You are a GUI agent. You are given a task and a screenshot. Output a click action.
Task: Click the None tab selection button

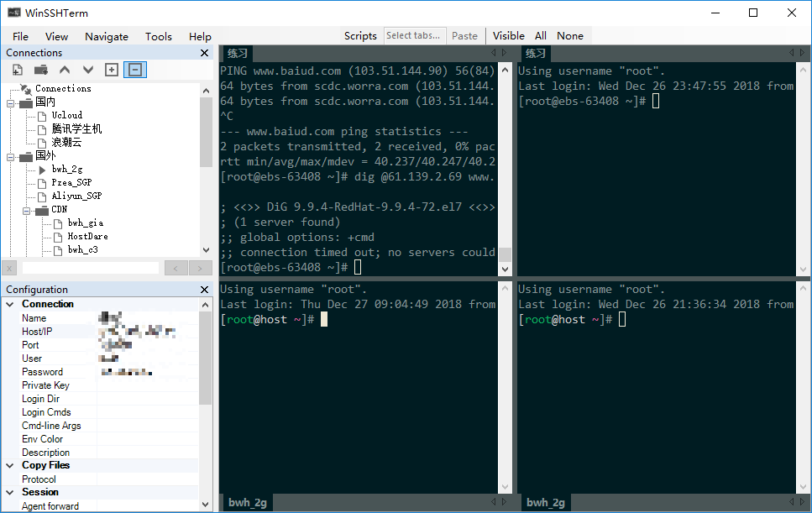[x=570, y=36]
